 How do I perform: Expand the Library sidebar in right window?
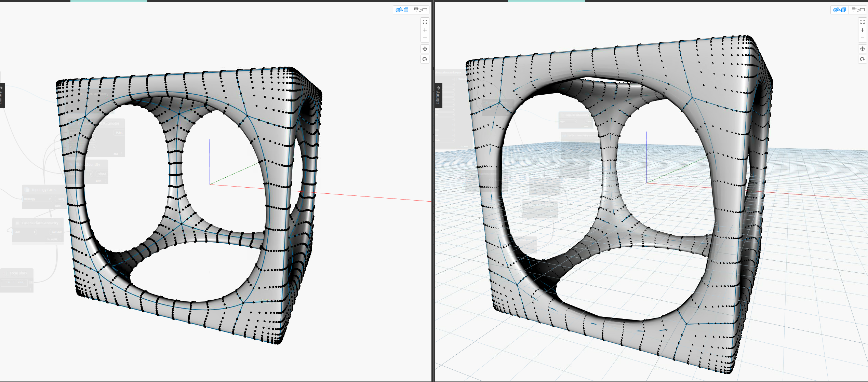(438, 95)
